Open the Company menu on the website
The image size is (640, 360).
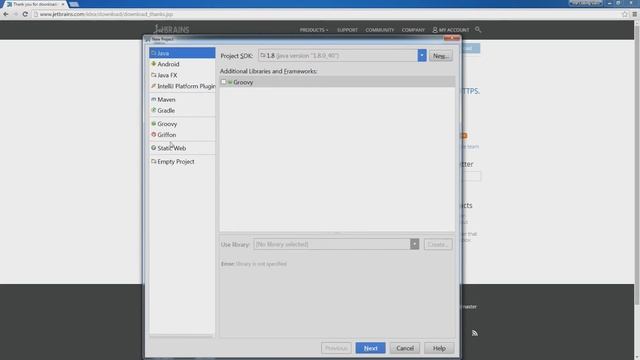(x=413, y=30)
